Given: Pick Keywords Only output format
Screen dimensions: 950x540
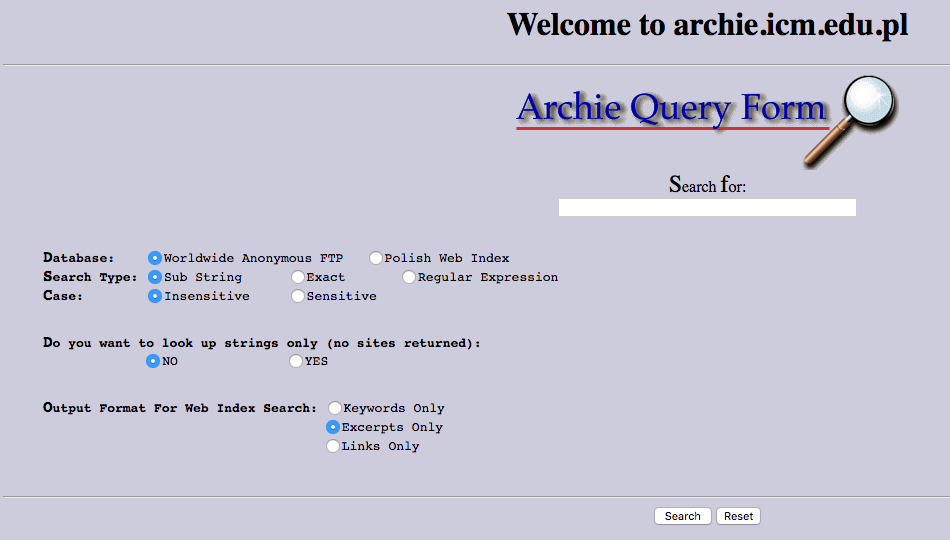Looking at the screenshot, I should point(334,408).
